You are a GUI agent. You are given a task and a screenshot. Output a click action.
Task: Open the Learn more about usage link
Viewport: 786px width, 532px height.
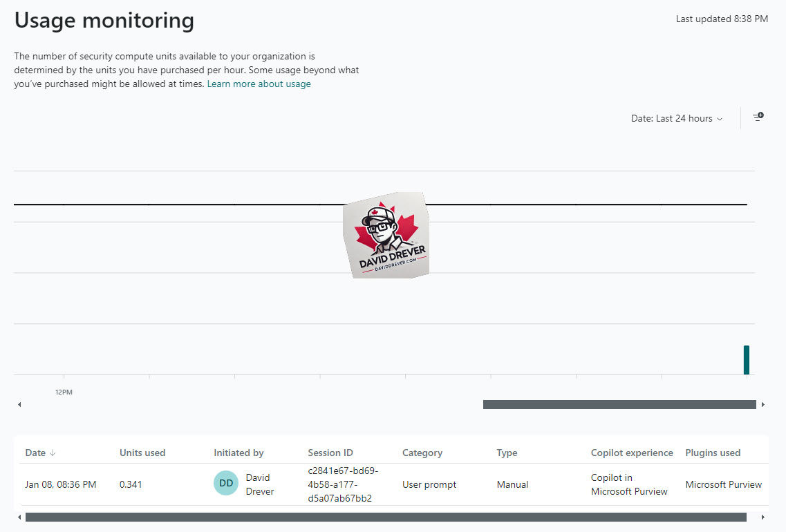coord(259,84)
